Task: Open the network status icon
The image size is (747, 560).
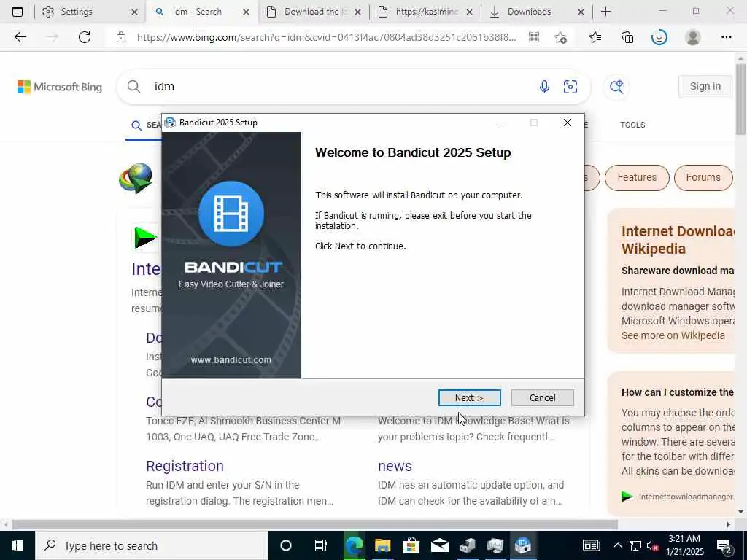Action: tap(635, 545)
